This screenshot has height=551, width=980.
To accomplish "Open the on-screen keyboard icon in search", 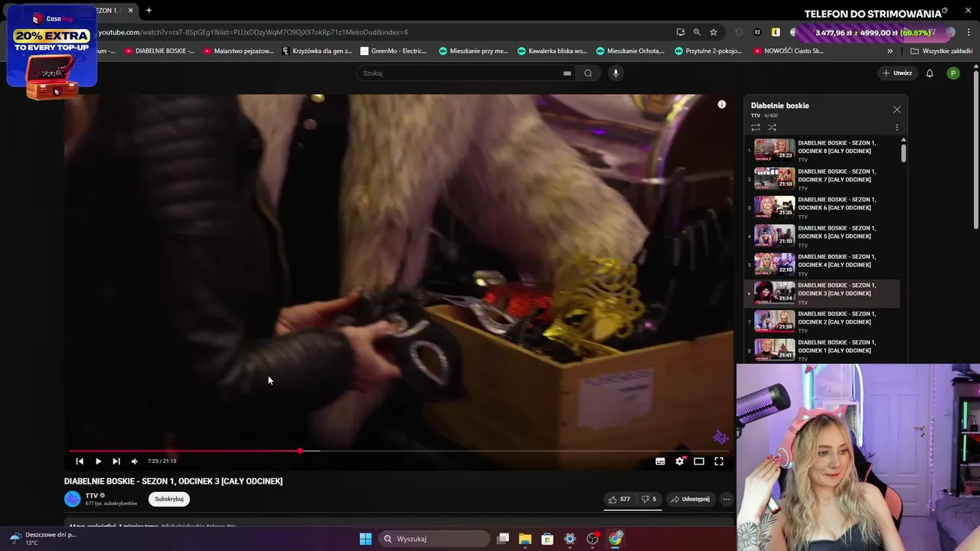I will click(567, 73).
